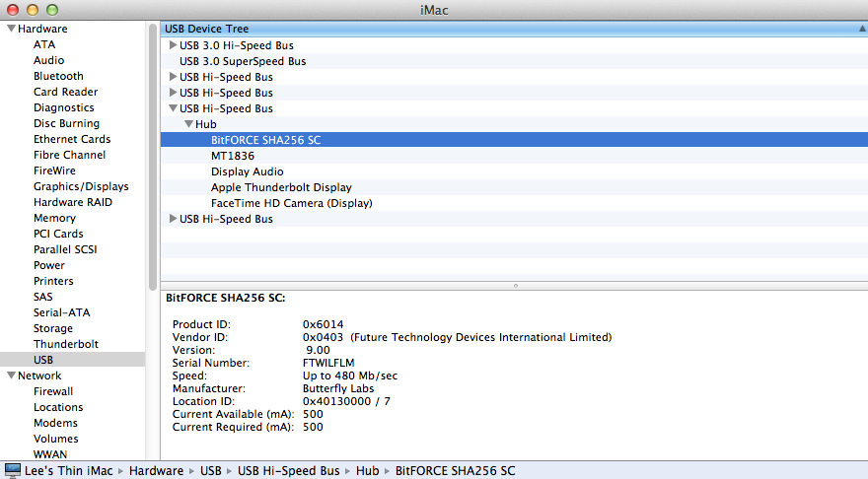Collapse the Hub disclosure triangle

pyautogui.click(x=188, y=124)
